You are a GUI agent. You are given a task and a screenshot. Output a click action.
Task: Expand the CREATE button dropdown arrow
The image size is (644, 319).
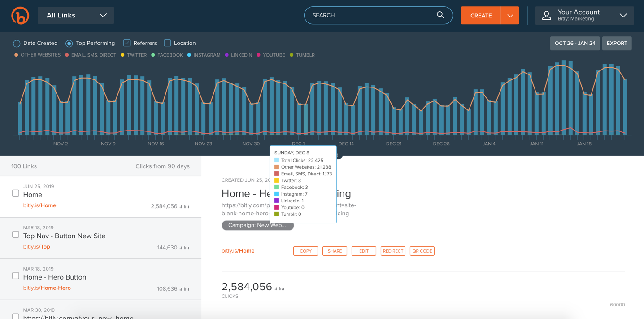pos(510,15)
